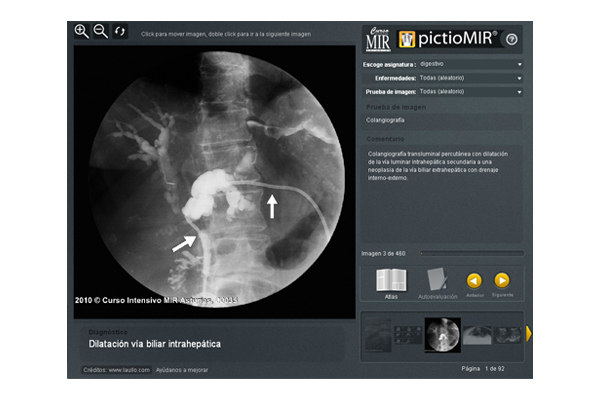Image resolution: width=600 pixels, height=400 pixels.
Task: Click the Comentario section heading
Action: tap(385, 139)
